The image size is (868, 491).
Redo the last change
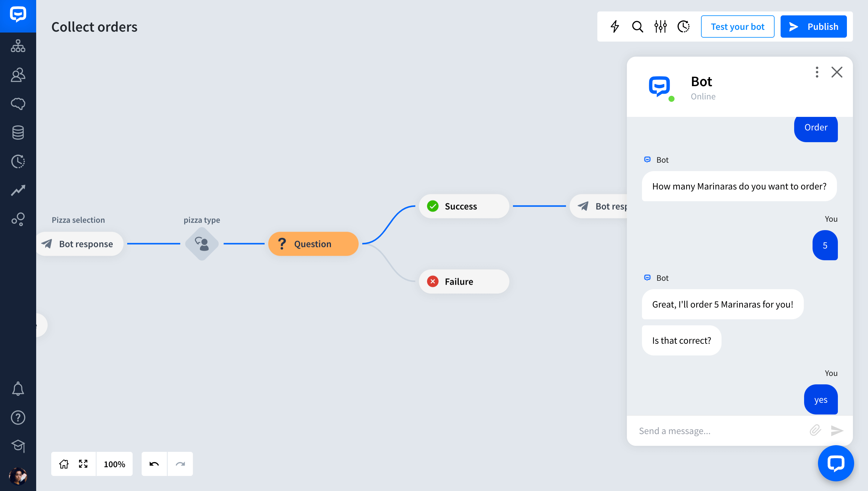180,464
